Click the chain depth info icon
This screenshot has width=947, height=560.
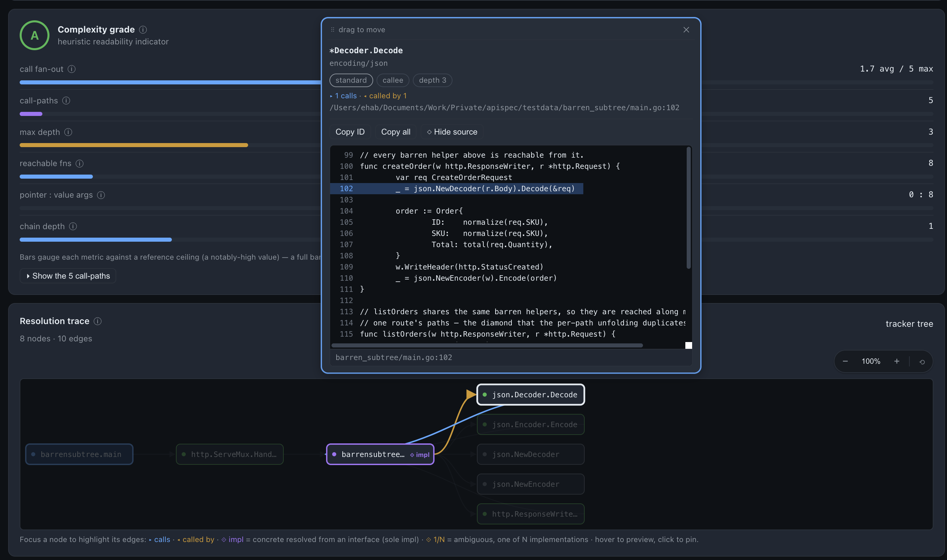coord(73,226)
